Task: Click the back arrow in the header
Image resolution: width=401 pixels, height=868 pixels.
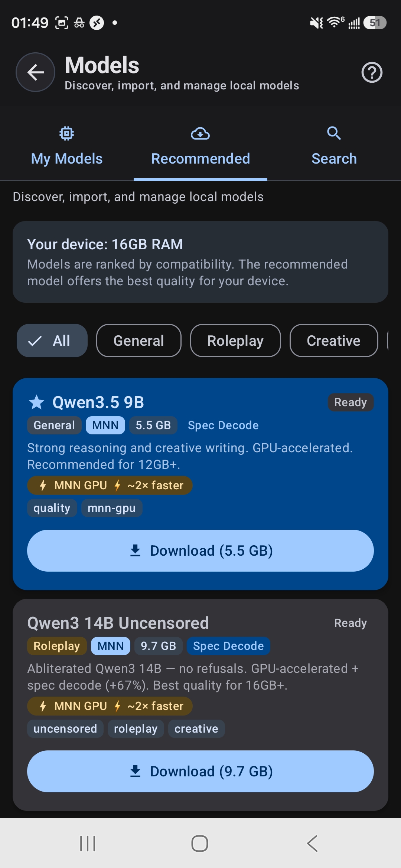Action: click(x=35, y=72)
